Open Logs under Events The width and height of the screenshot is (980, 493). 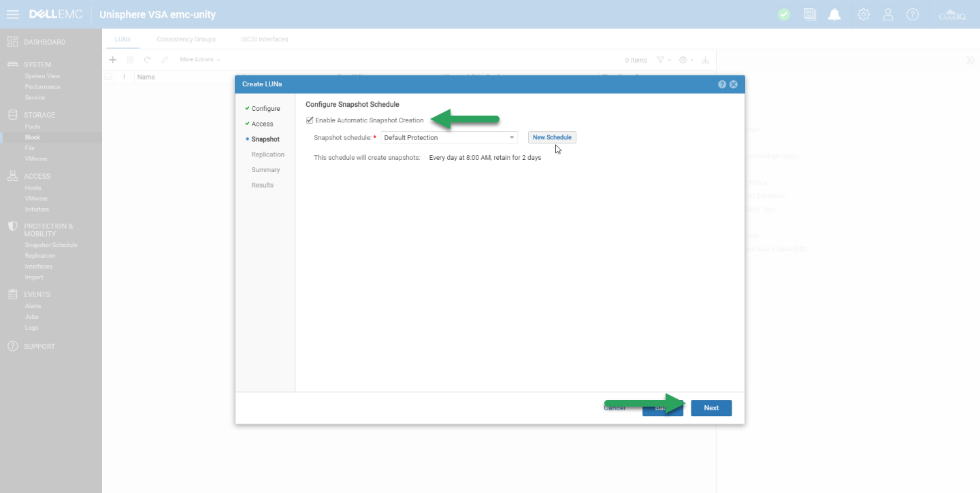31,328
